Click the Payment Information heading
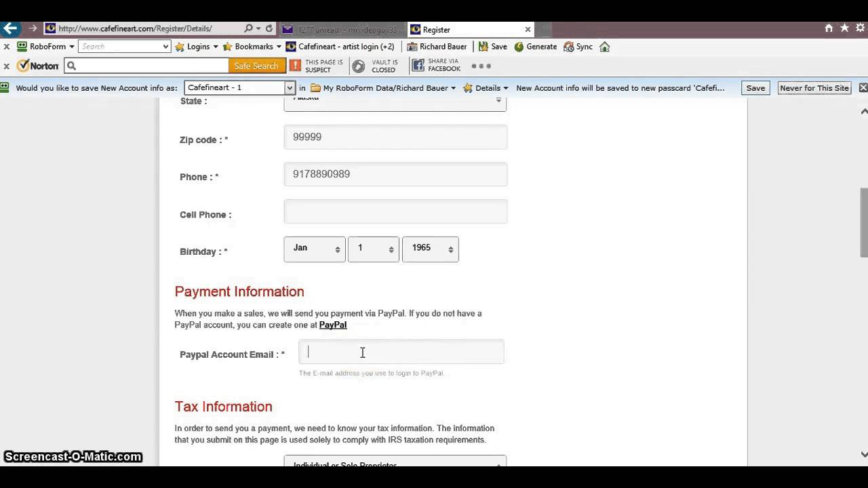The width and height of the screenshot is (868, 488). pyautogui.click(x=239, y=291)
